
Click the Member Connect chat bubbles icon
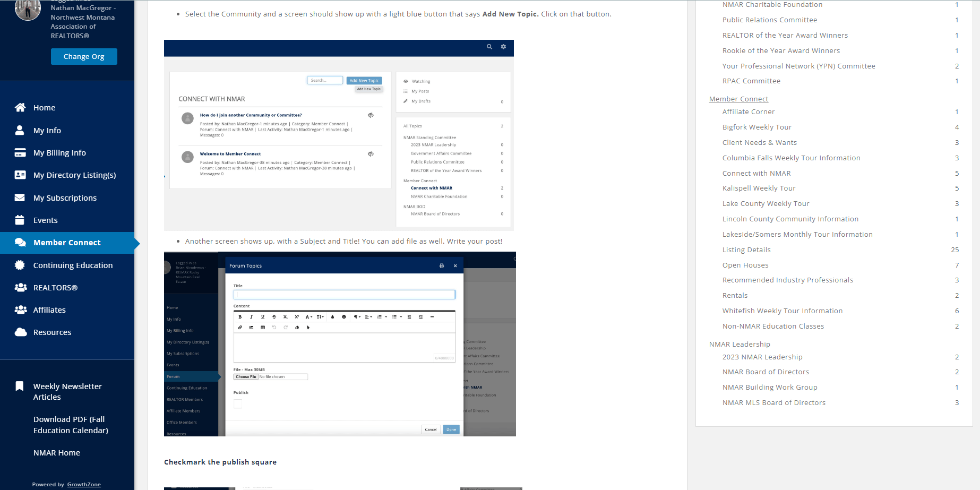(x=20, y=242)
